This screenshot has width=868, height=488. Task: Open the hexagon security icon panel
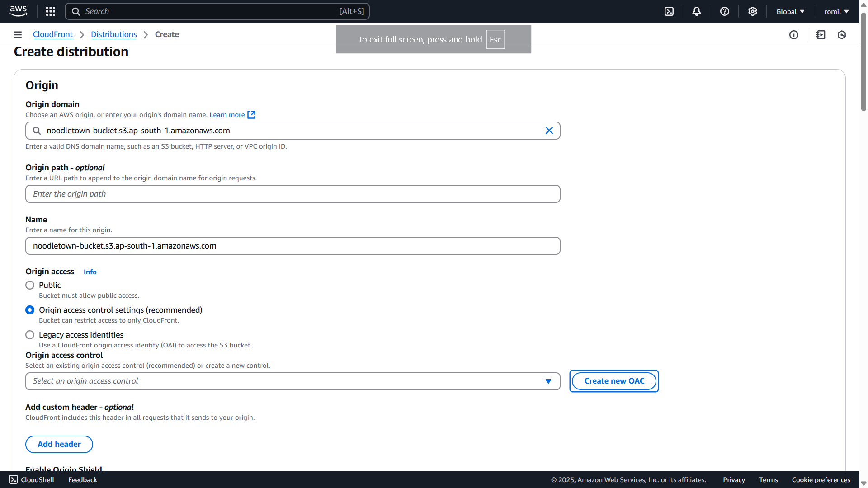pos(842,35)
